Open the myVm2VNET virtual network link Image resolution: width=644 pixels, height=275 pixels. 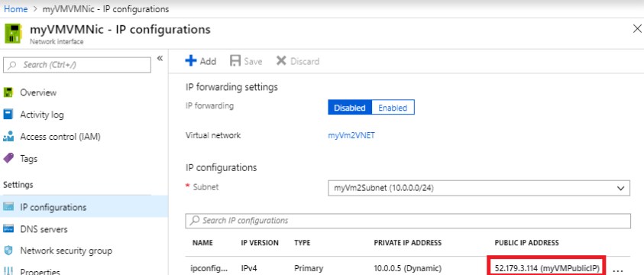point(351,135)
